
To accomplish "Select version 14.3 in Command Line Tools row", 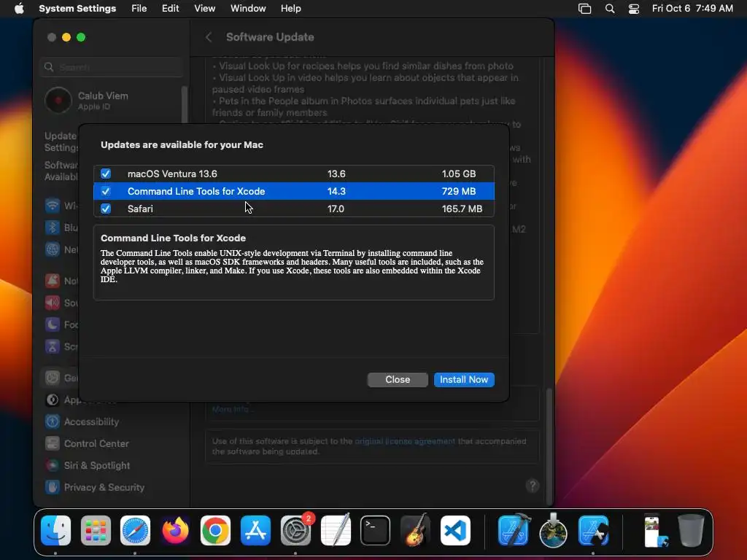I will 336,192.
